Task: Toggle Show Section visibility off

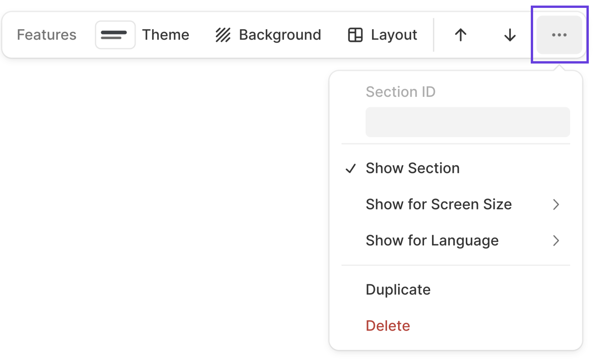Action: coord(412,168)
